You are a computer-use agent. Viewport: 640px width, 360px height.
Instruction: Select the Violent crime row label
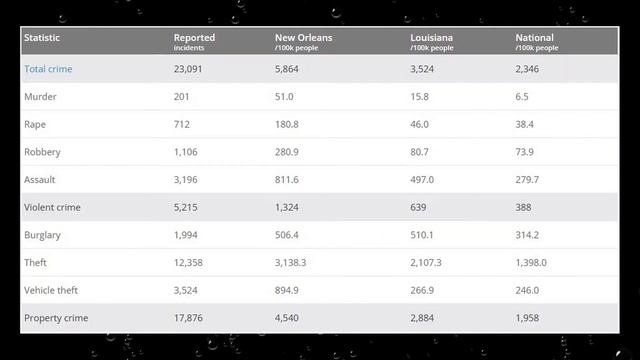(x=52, y=207)
